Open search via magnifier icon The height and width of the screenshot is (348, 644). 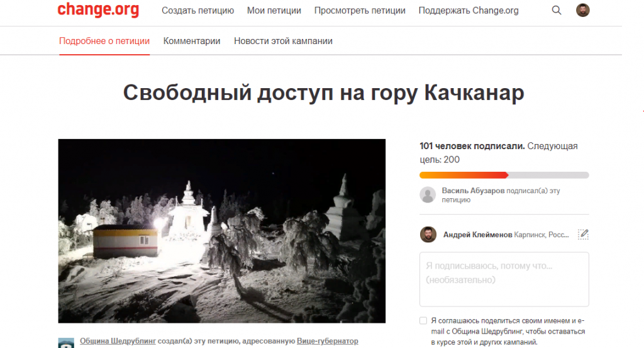click(x=557, y=10)
